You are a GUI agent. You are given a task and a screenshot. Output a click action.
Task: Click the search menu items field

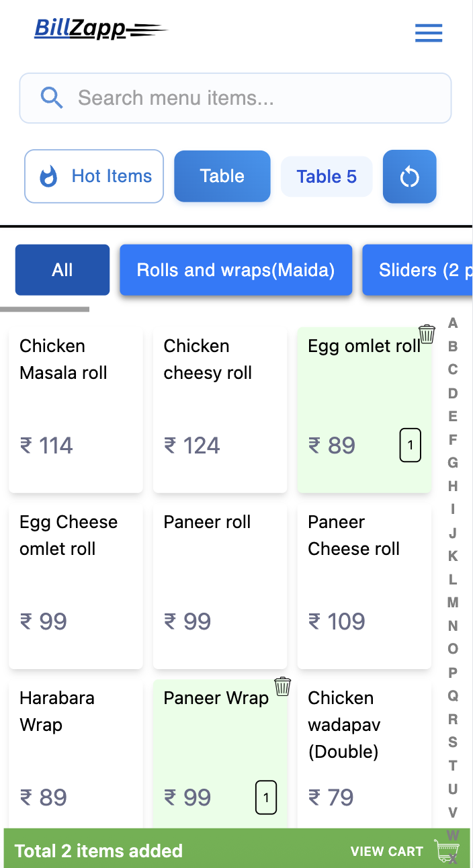pos(235,97)
